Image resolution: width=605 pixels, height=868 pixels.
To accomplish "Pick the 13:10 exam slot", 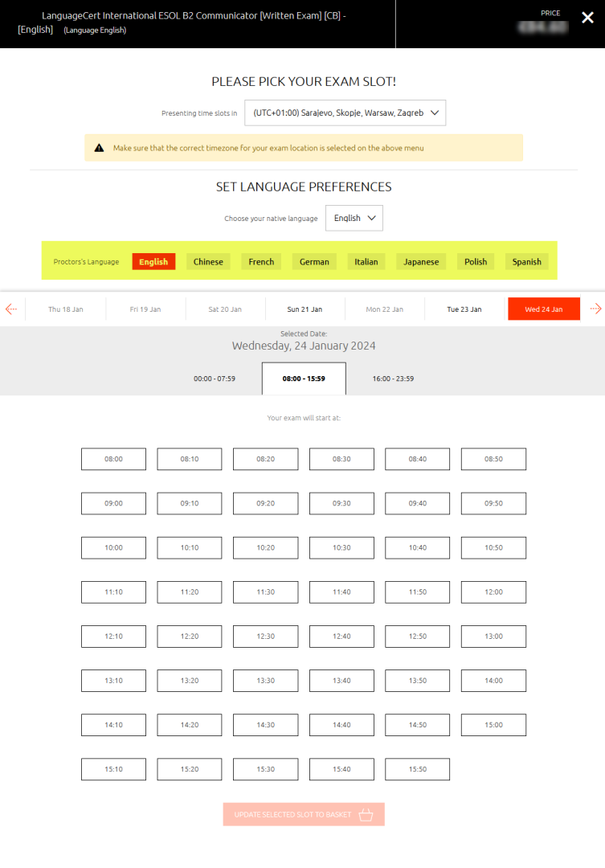I will 113,681.
